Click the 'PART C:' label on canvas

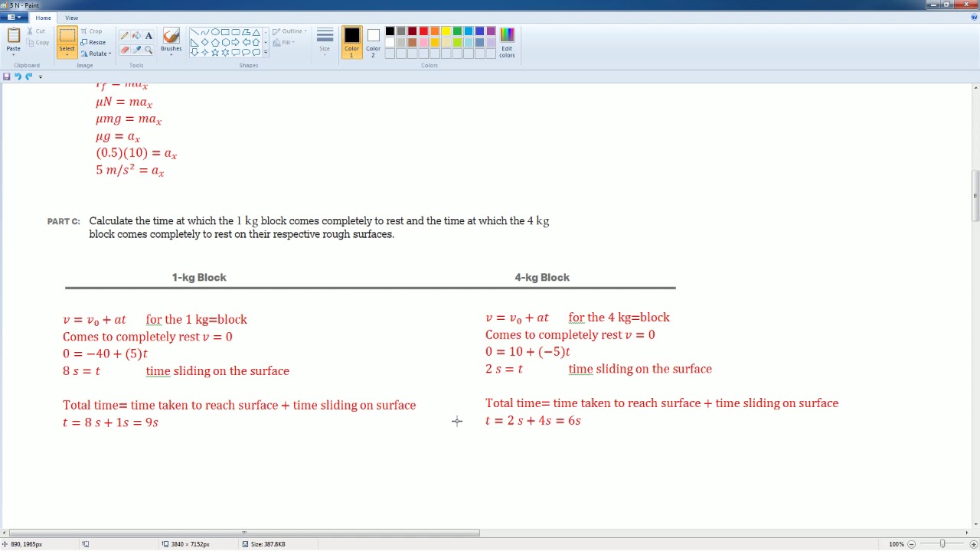click(64, 221)
